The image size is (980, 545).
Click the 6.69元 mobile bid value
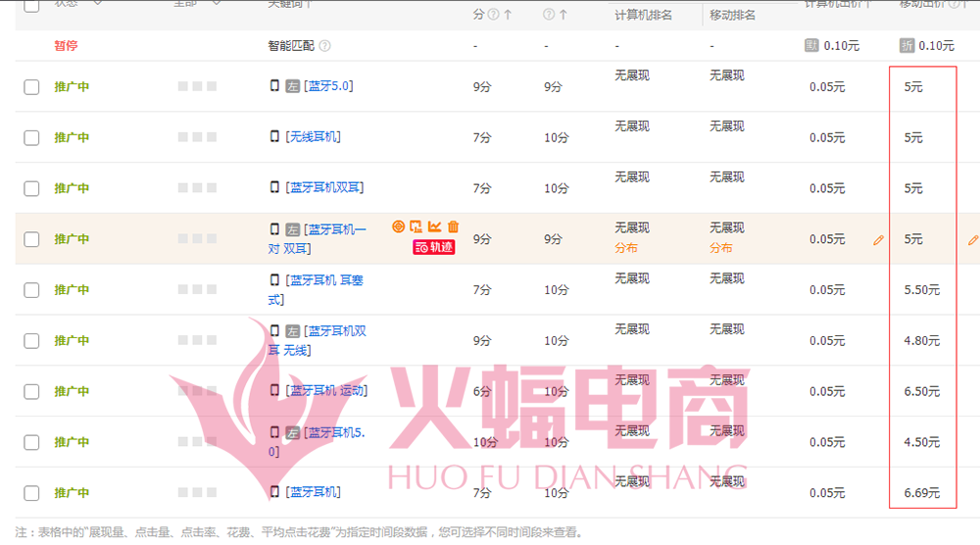tap(921, 493)
